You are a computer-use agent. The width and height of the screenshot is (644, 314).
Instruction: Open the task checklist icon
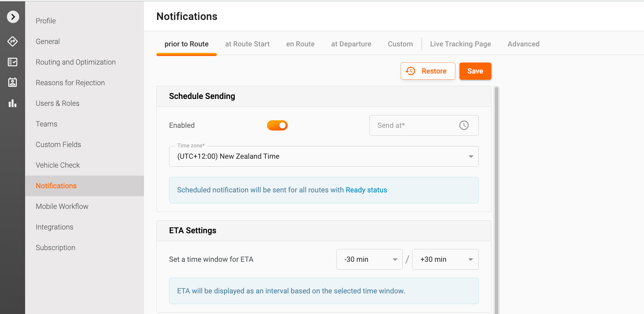13,62
